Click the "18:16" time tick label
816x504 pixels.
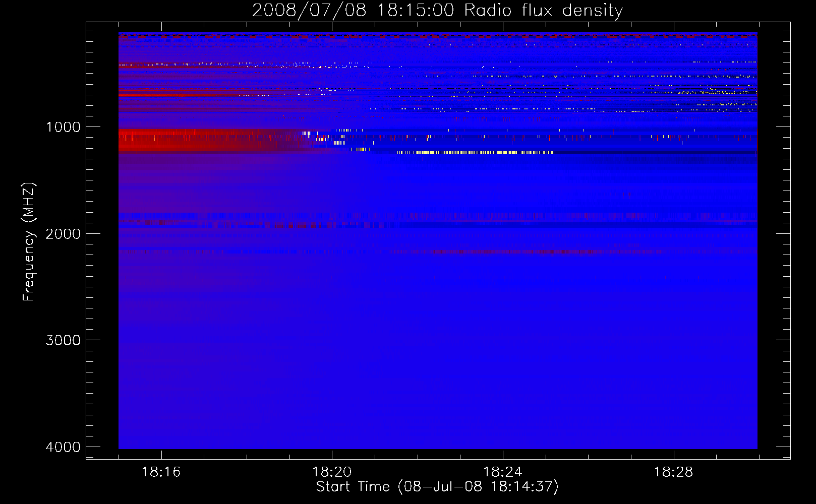pyautogui.click(x=161, y=472)
